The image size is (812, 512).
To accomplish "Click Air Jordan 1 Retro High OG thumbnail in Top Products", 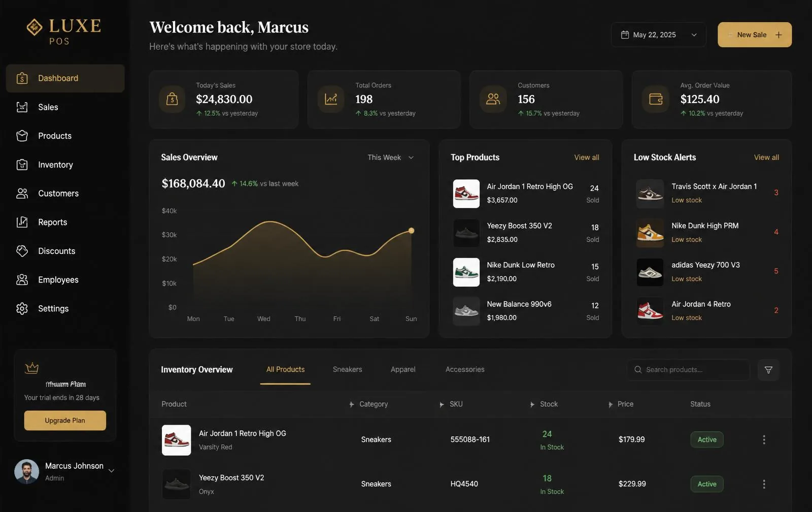I will coord(466,194).
